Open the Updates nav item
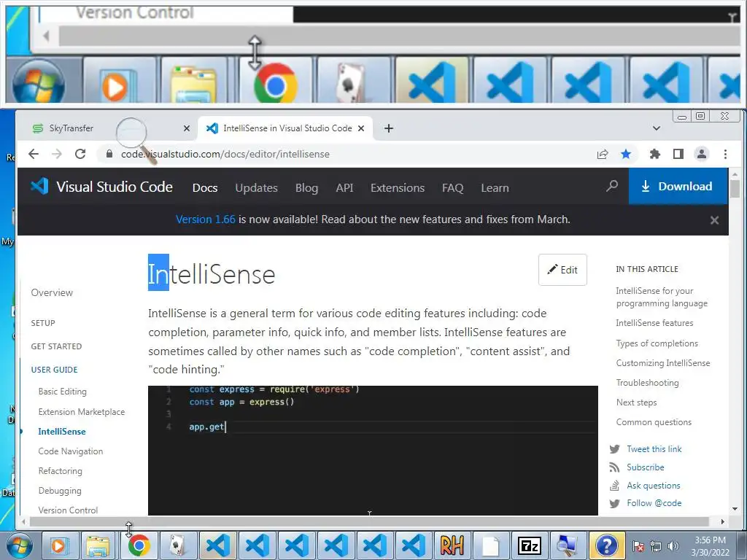The image size is (747, 560). (256, 187)
